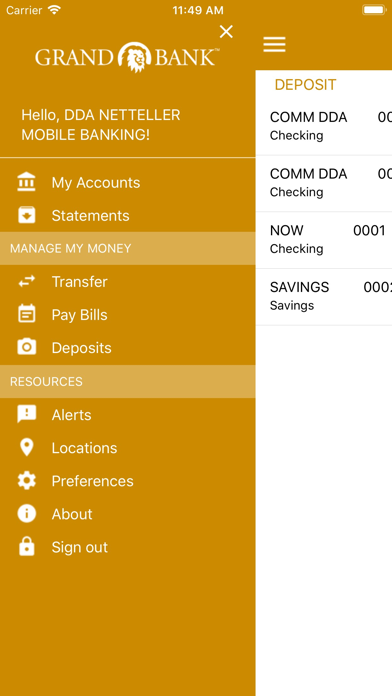Tap the bank building icon beside My Accounts
The width and height of the screenshot is (392, 696).
[x=26, y=182]
